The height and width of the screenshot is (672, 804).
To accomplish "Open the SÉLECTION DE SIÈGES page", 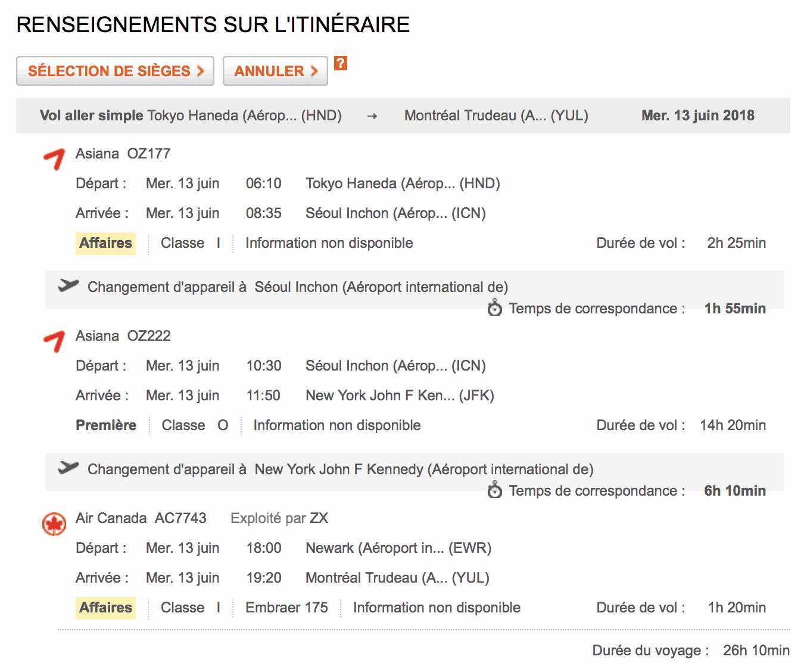I will point(114,71).
